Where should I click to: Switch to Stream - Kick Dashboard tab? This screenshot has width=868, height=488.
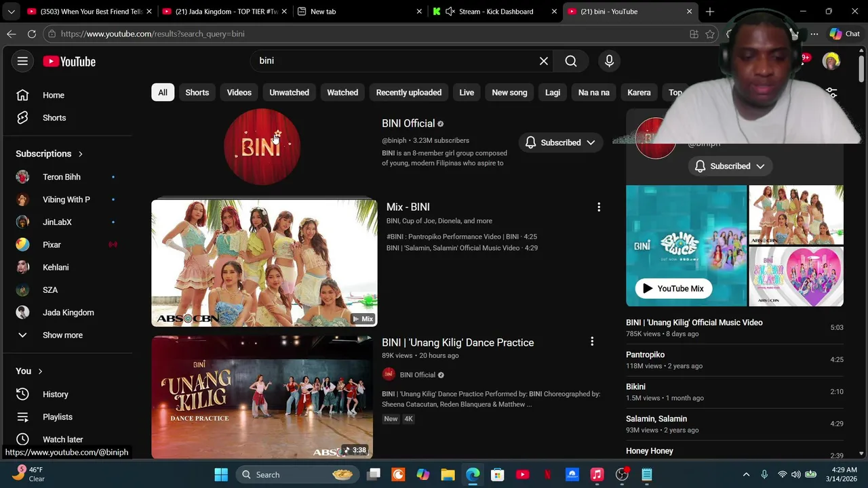tap(495, 12)
